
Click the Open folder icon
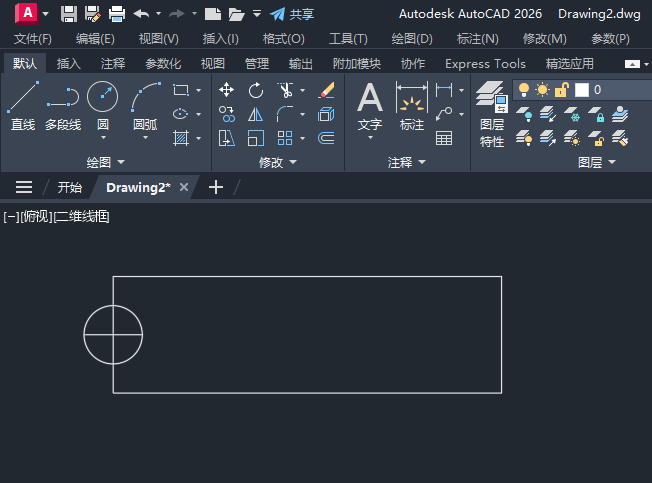click(x=236, y=14)
